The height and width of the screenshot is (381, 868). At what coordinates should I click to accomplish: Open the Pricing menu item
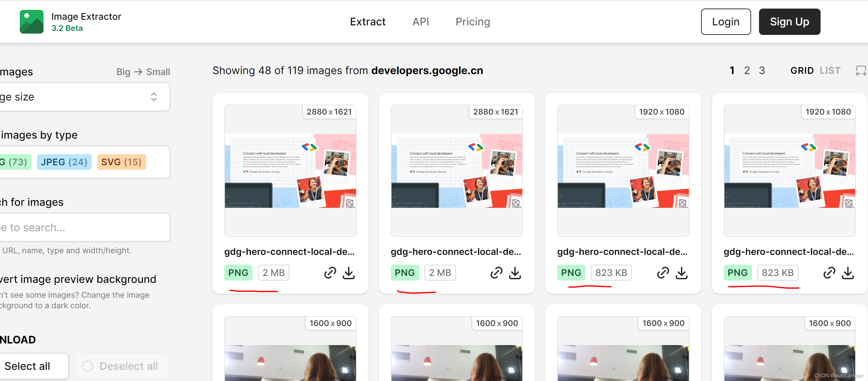pos(473,21)
